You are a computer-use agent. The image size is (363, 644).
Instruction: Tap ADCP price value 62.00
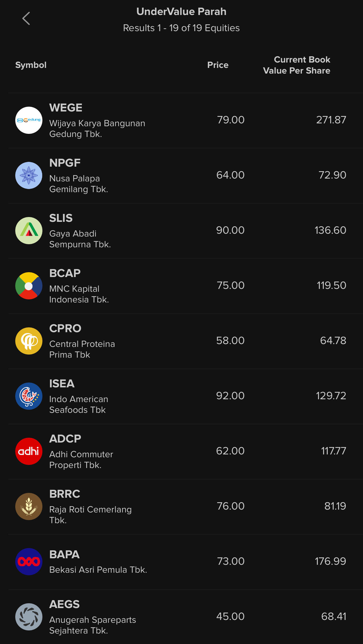[230, 451]
